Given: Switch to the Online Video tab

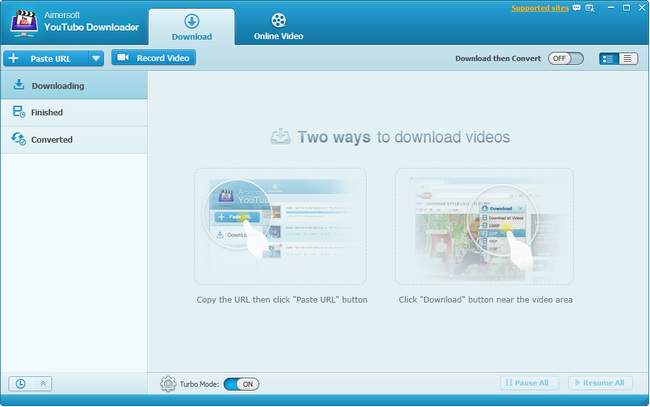Looking at the screenshot, I should (x=278, y=27).
